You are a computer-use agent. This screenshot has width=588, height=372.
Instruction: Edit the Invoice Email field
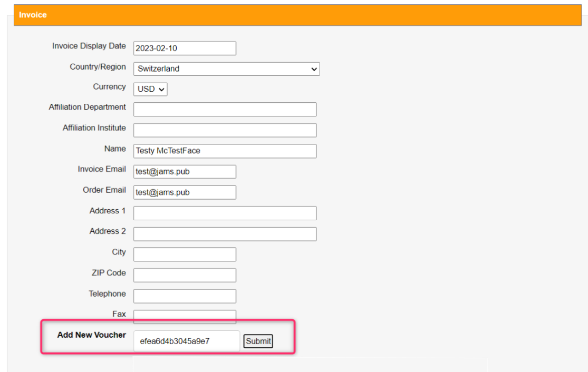185,172
